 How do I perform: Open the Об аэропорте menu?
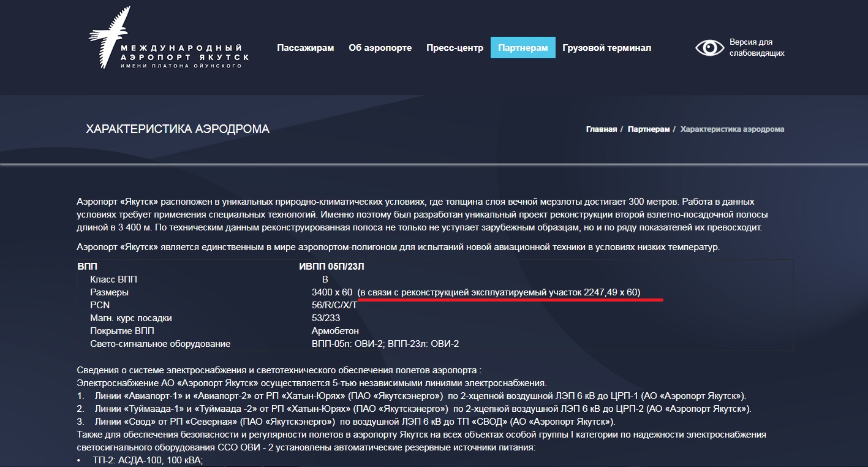[x=380, y=48]
